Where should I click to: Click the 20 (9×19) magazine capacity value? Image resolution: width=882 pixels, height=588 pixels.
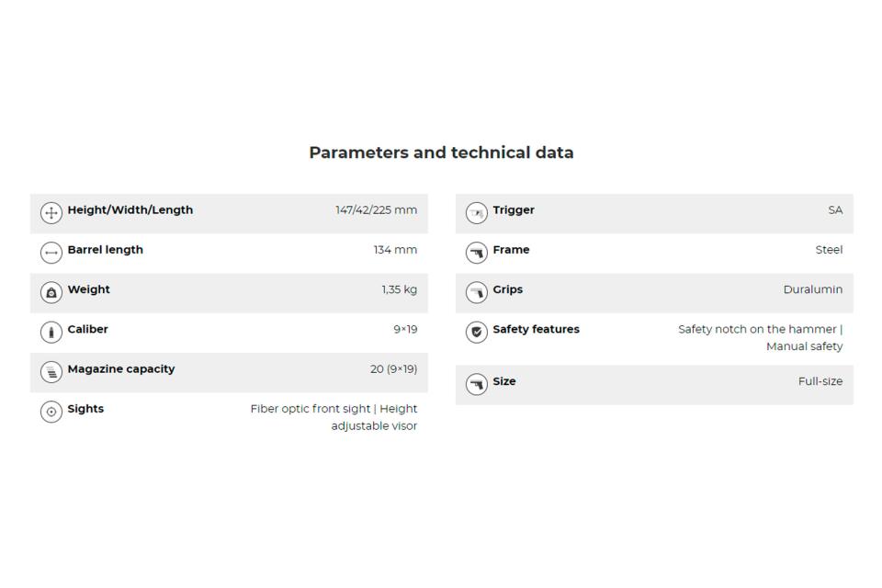point(393,369)
